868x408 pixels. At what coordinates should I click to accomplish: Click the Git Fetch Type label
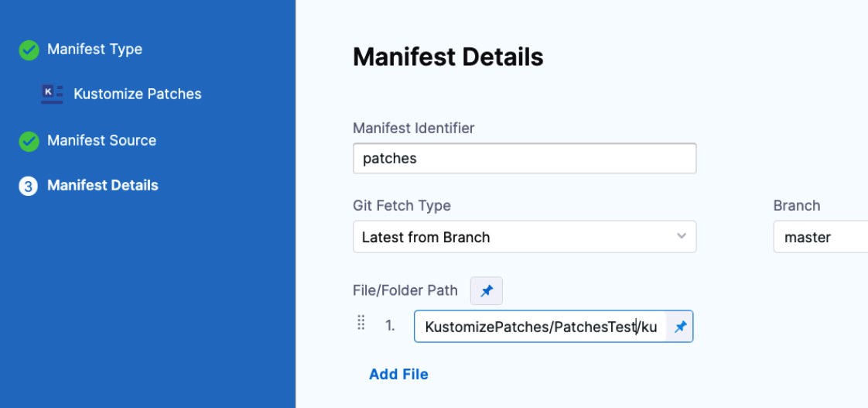tap(402, 206)
